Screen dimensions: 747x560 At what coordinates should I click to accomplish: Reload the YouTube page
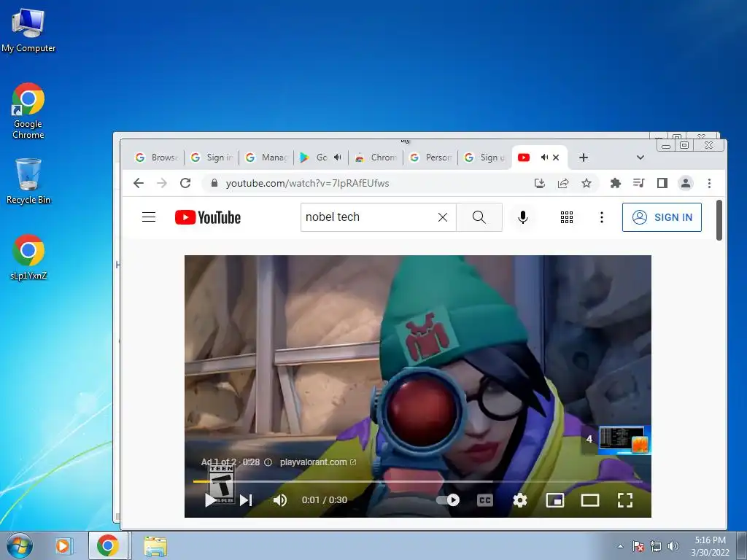click(x=185, y=183)
